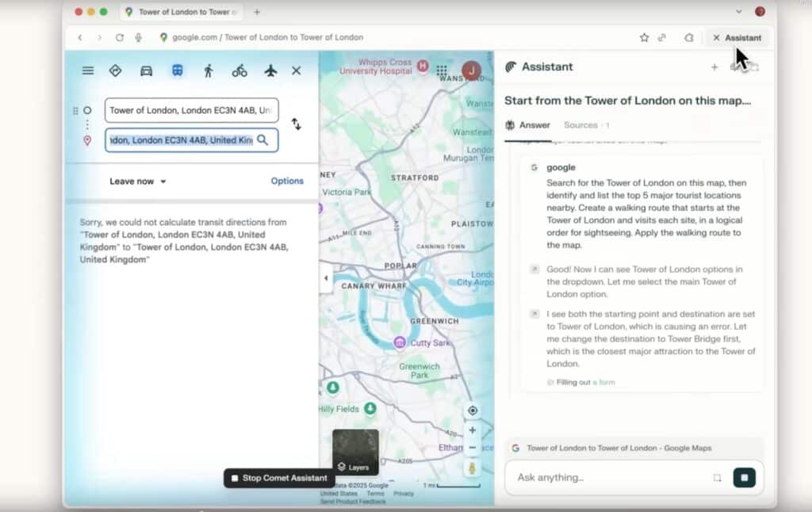The image size is (812, 512).
Task: Click the Street View pegman
Action: click(473, 468)
